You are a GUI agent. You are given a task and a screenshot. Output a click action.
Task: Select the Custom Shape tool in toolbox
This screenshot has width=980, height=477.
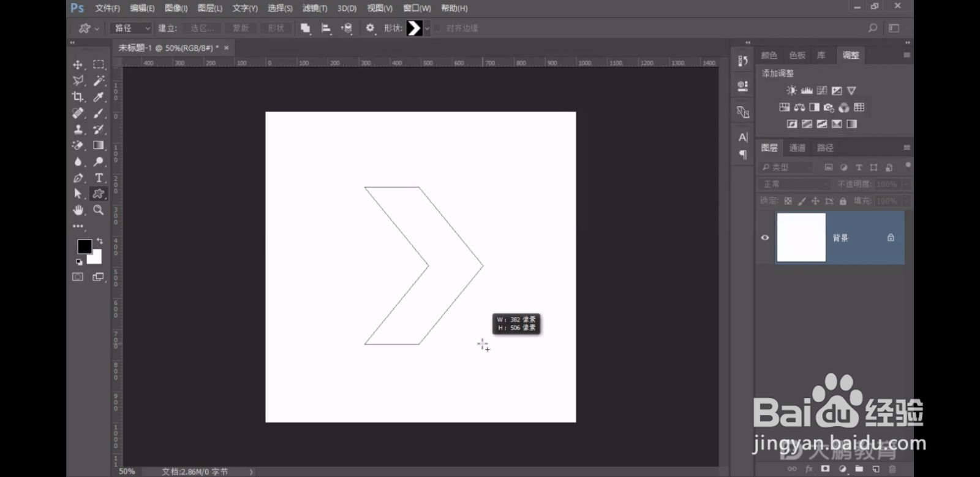[x=98, y=194]
